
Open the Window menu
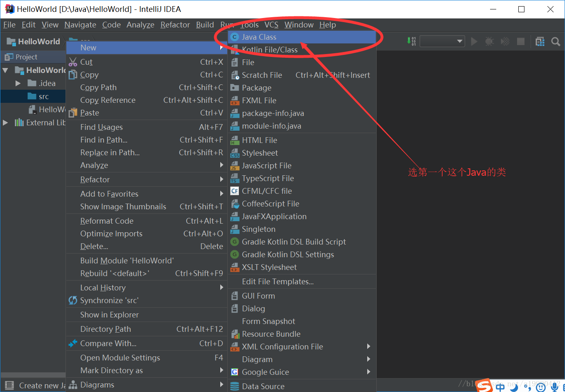tap(299, 25)
